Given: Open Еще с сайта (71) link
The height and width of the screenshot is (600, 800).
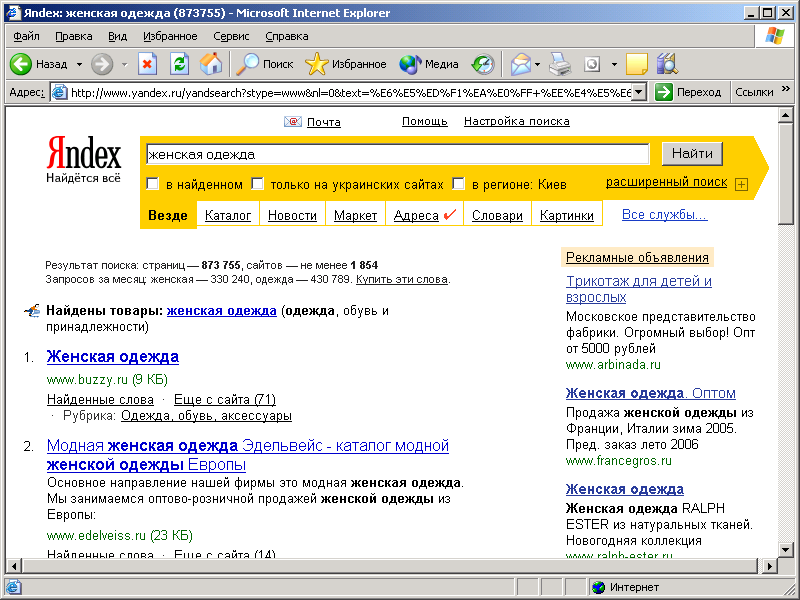Looking at the screenshot, I should (225, 399).
